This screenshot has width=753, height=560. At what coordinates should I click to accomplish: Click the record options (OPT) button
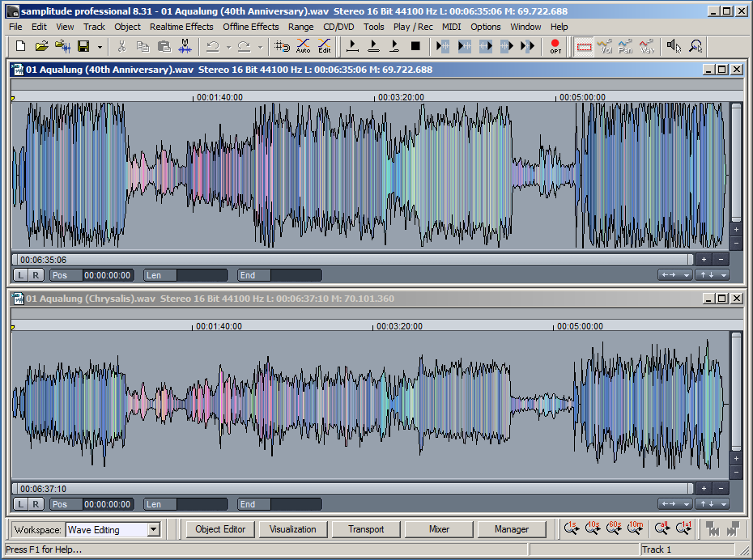click(x=555, y=46)
